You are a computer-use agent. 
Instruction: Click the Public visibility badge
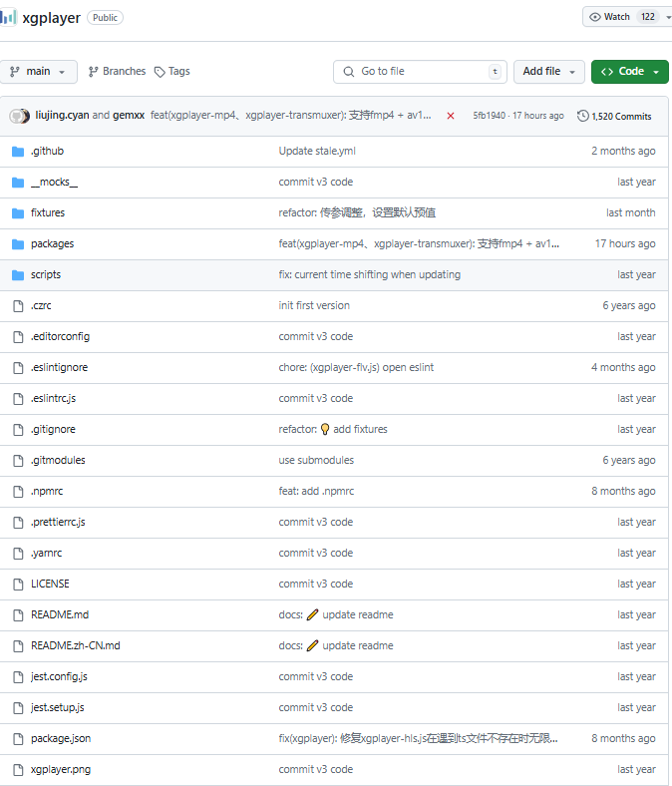[x=105, y=18]
